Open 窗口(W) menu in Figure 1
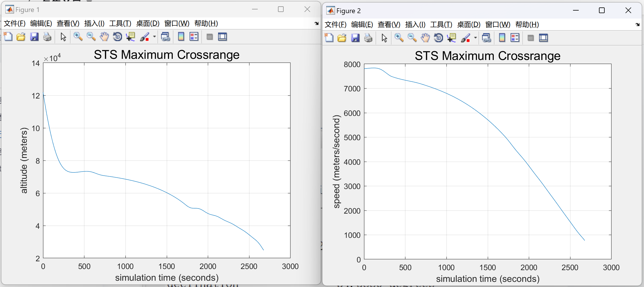644x287 pixels. point(177,23)
